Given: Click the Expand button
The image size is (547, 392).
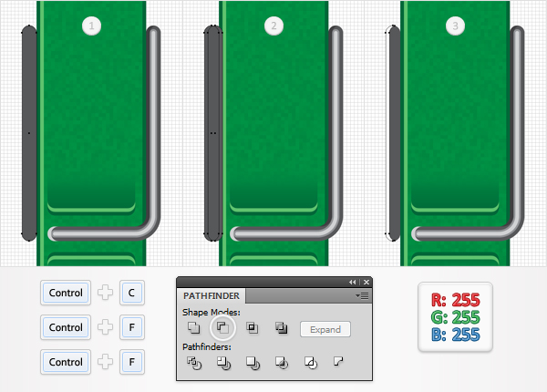Looking at the screenshot, I should point(325,329).
